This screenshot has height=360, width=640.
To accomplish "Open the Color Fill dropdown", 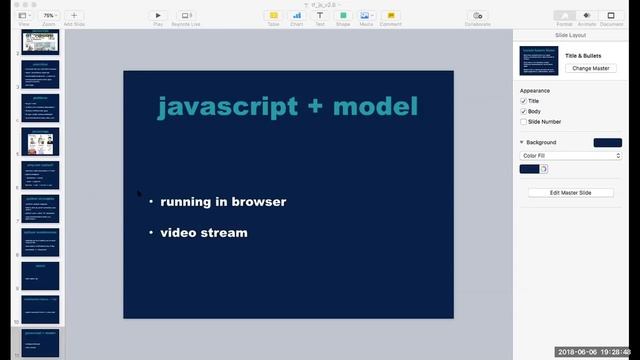I will click(x=571, y=156).
